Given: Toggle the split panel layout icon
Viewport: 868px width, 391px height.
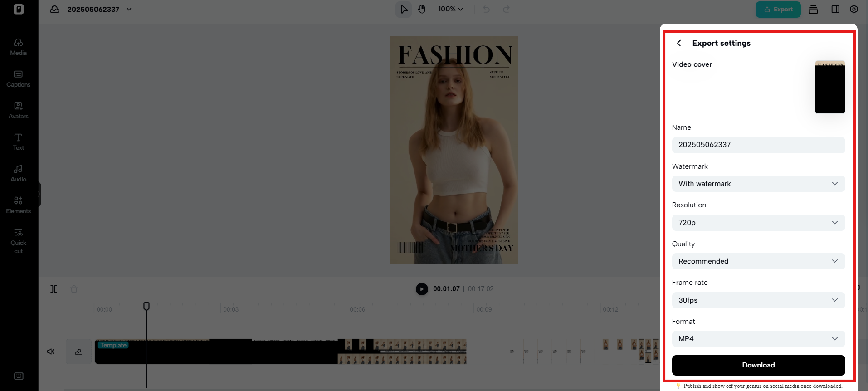Looking at the screenshot, I should coord(835,10).
